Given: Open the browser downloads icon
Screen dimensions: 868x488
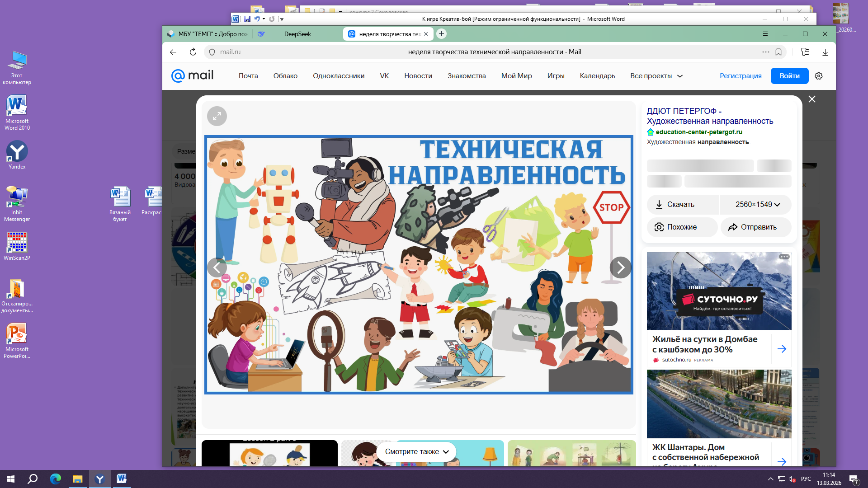Looking at the screenshot, I should coord(825,52).
